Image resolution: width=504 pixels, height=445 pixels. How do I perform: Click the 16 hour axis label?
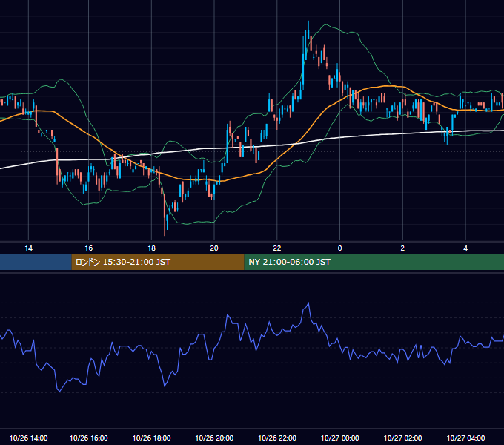tap(89, 248)
